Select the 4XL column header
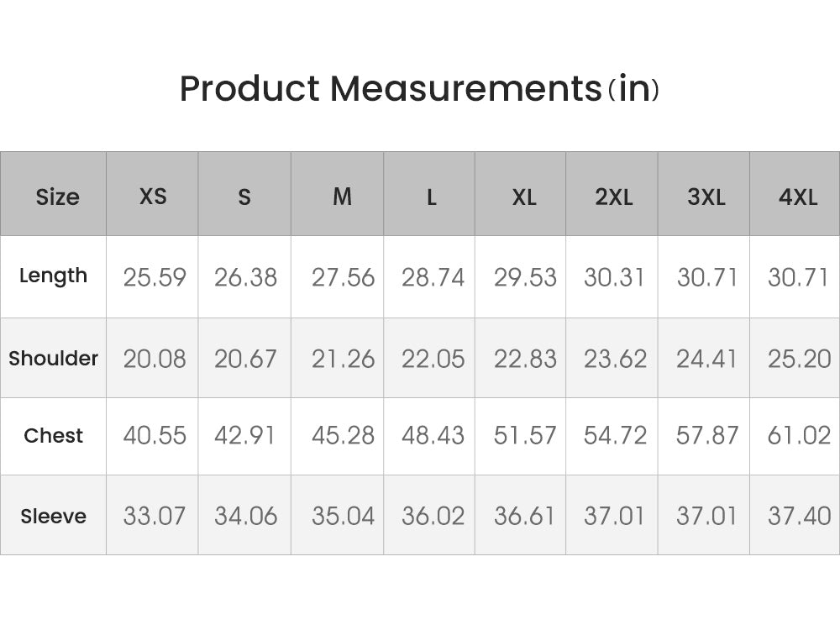 [x=798, y=197]
